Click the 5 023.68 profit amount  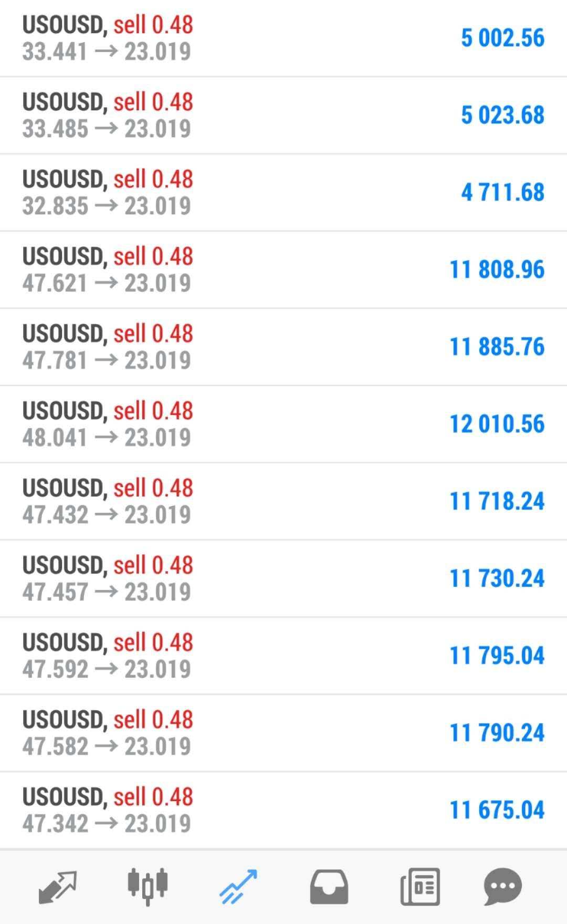[x=502, y=116]
